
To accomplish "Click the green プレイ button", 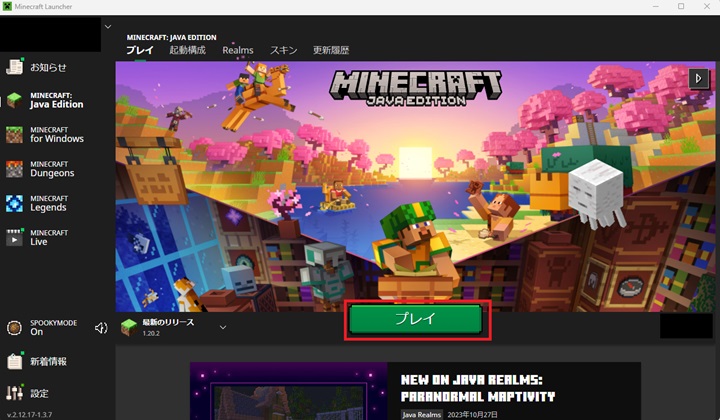I will (416, 319).
